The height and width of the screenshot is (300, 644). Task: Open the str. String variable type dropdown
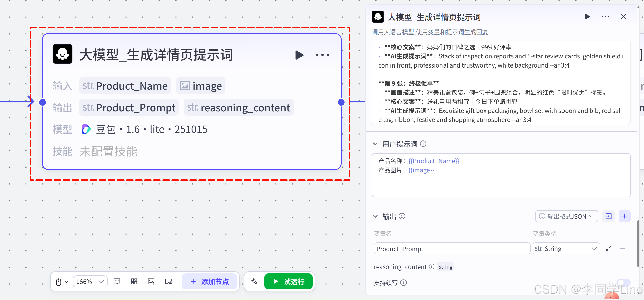pos(566,249)
